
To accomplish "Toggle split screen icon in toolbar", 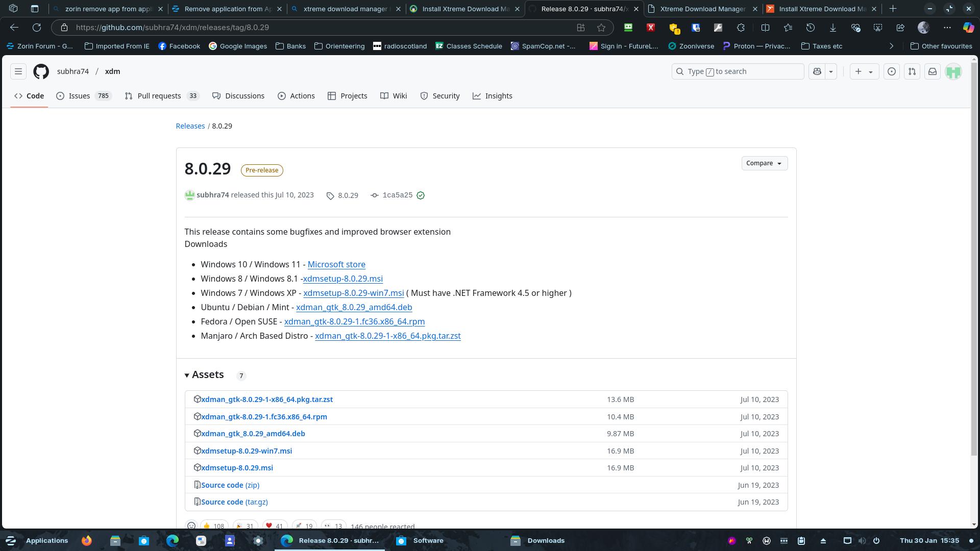I will tap(765, 28).
